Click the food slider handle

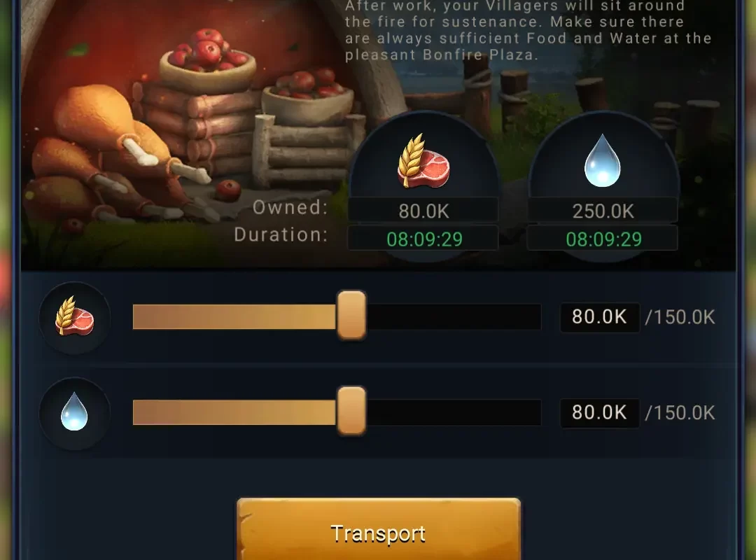351,315
